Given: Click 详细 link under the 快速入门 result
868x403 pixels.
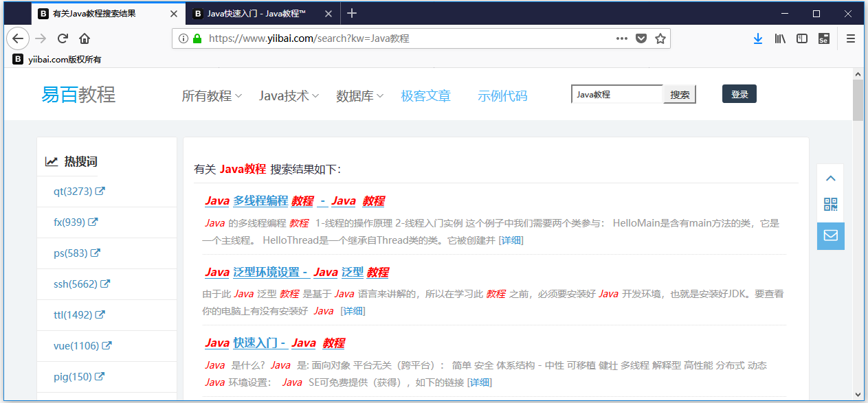Looking at the screenshot, I should click(x=480, y=382).
